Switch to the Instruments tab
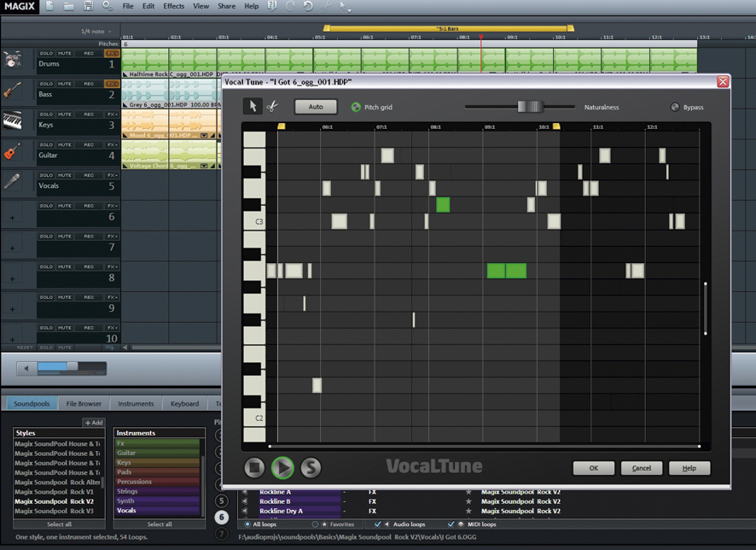The height and width of the screenshot is (550, 756). point(136,403)
